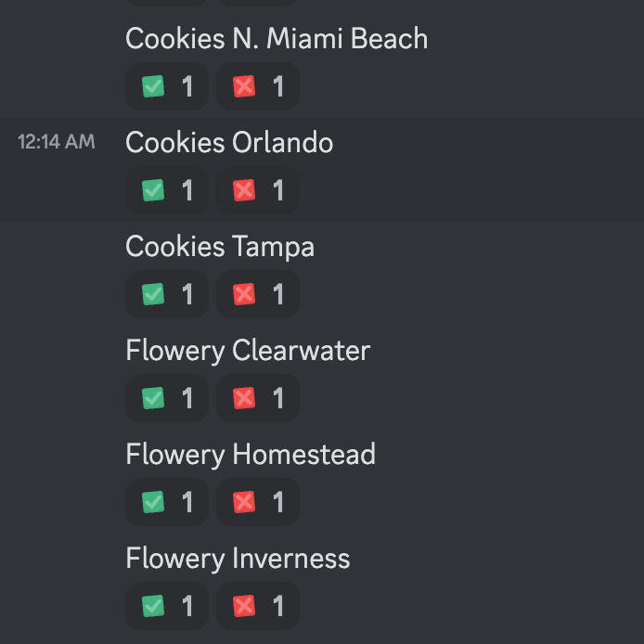Add green checkmark vote on Cookies Tampa
The image size is (644, 644).
pyautogui.click(x=166, y=294)
